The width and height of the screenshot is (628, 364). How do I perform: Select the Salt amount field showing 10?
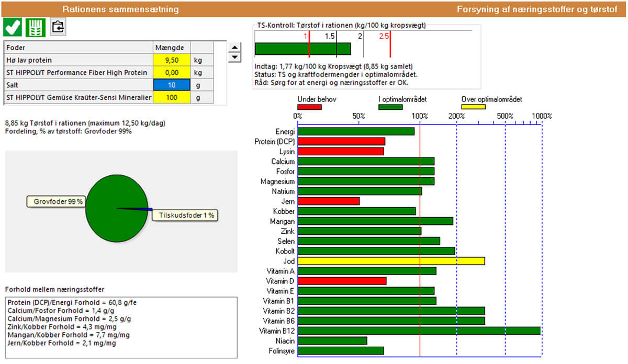(x=172, y=85)
